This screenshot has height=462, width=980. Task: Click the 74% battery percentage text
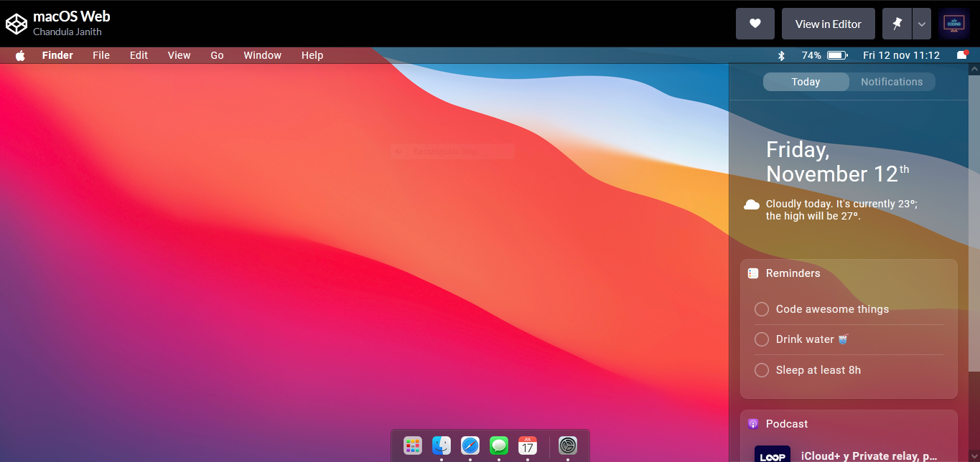coord(811,55)
